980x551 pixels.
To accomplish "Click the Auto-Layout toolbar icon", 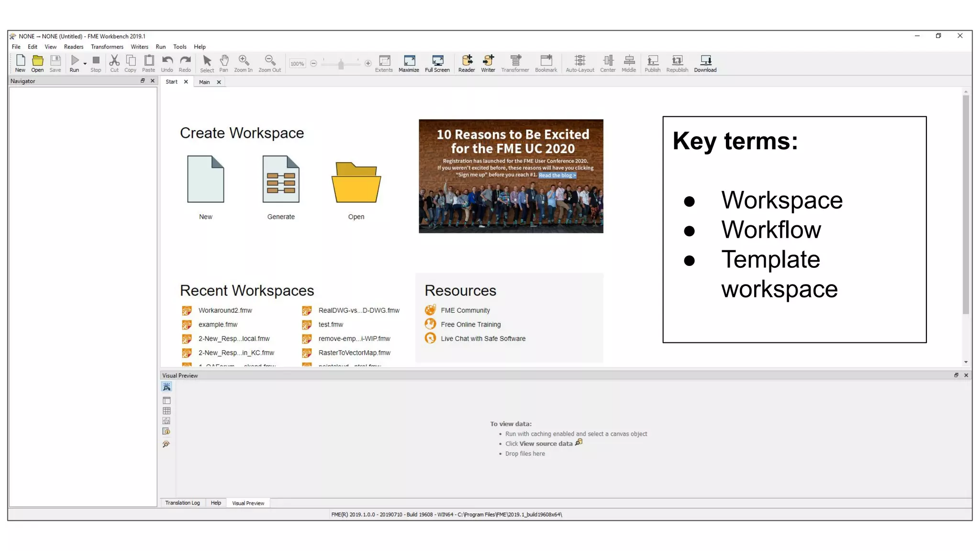I will click(580, 63).
